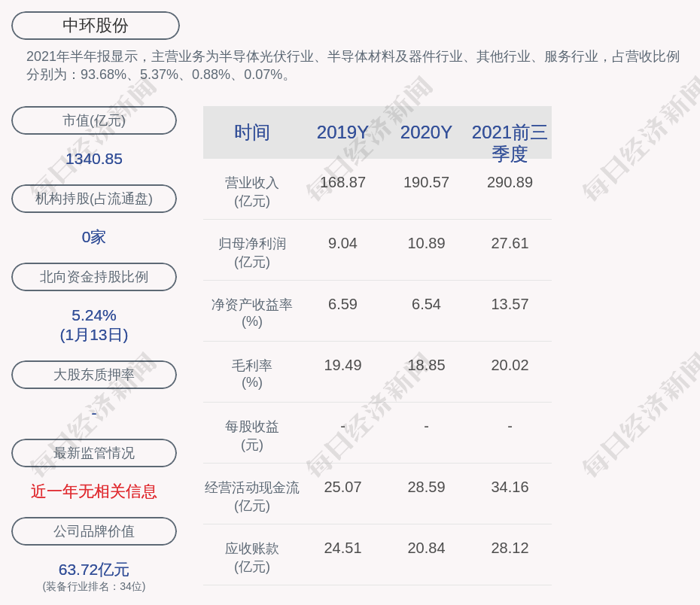Click the red 近一年无相关信息 text
The height and width of the screenshot is (605, 700).
click(94, 491)
